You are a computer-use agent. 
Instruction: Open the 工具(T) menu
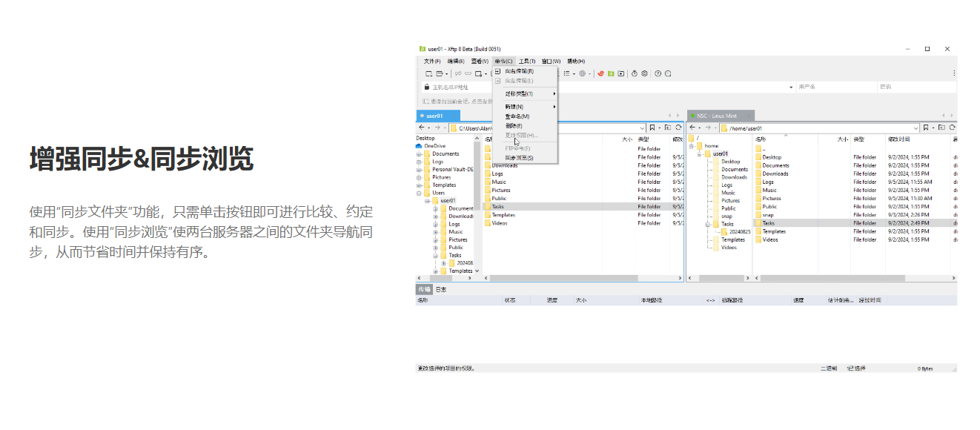pos(527,61)
